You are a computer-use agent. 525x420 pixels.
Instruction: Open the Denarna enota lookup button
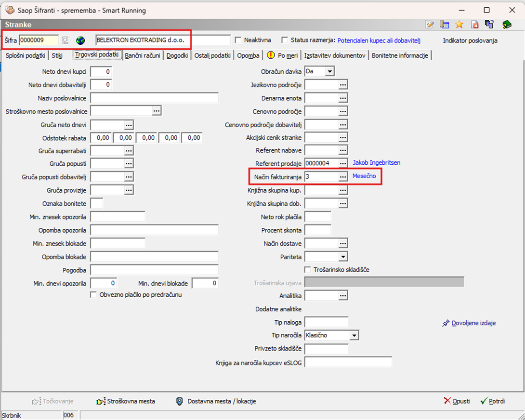[x=343, y=98]
